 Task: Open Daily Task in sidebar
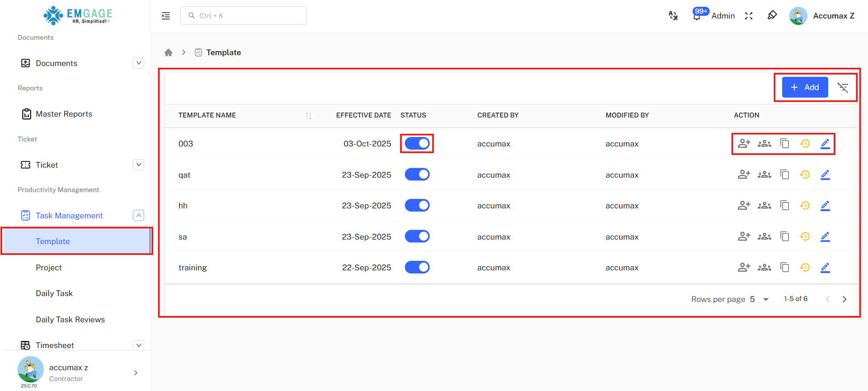pyautogui.click(x=54, y=293)
